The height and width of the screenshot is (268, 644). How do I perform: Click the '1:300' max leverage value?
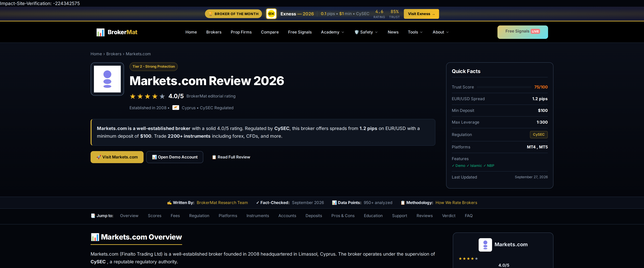[x=542, y=122]
